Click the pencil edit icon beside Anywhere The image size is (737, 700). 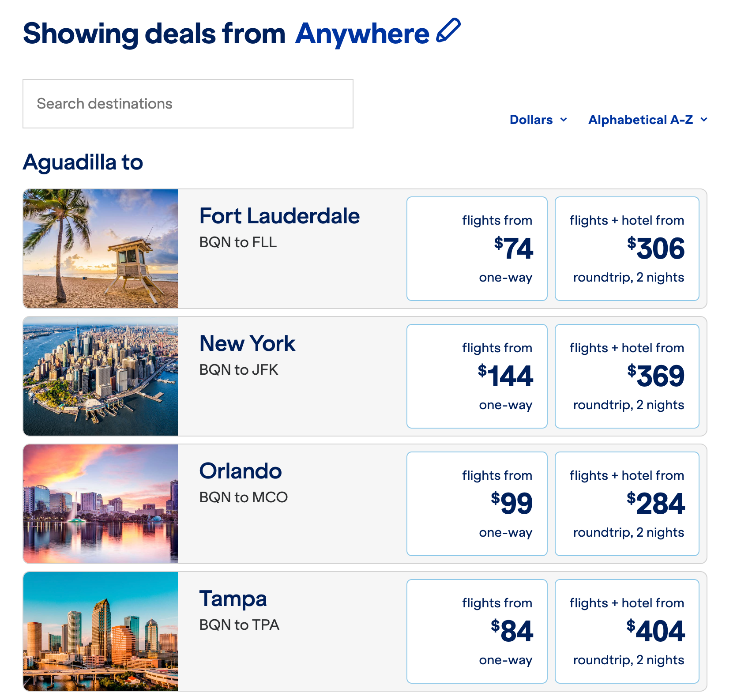click(448, 31)
